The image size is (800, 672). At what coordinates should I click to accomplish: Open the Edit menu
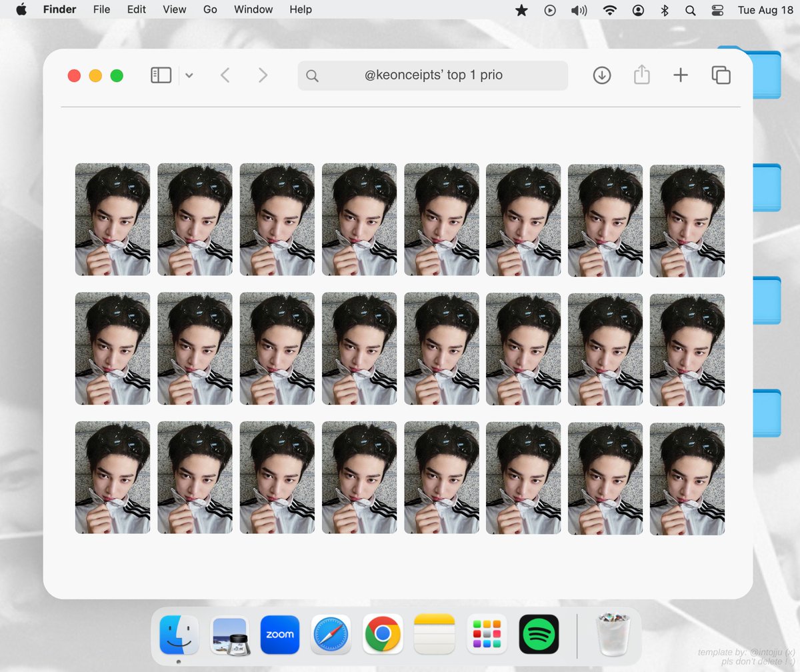point(137,9)
